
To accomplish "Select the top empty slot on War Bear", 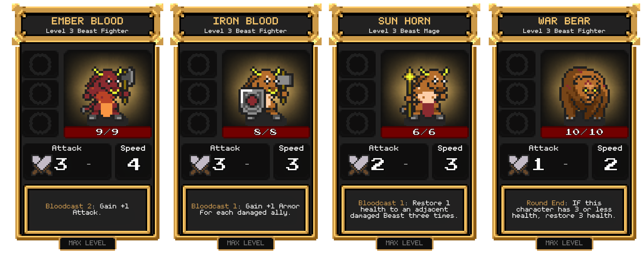I will point(517,64).
